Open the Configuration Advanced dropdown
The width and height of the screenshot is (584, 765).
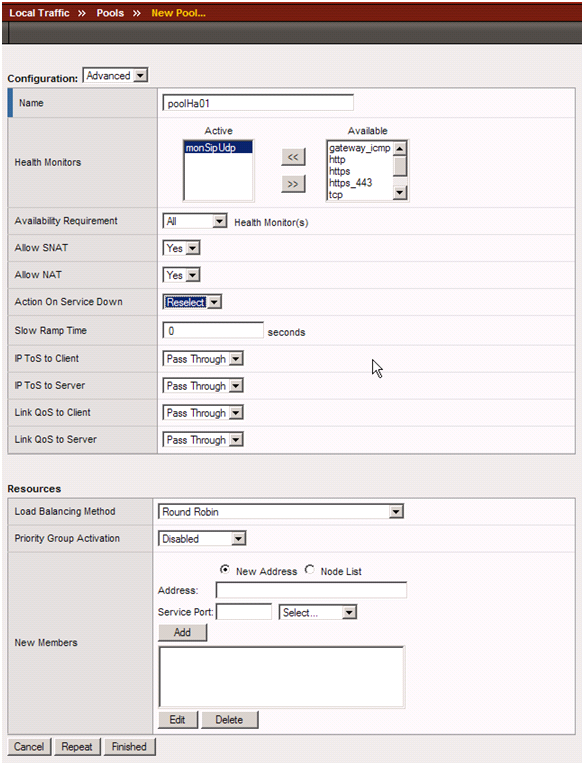115,76
